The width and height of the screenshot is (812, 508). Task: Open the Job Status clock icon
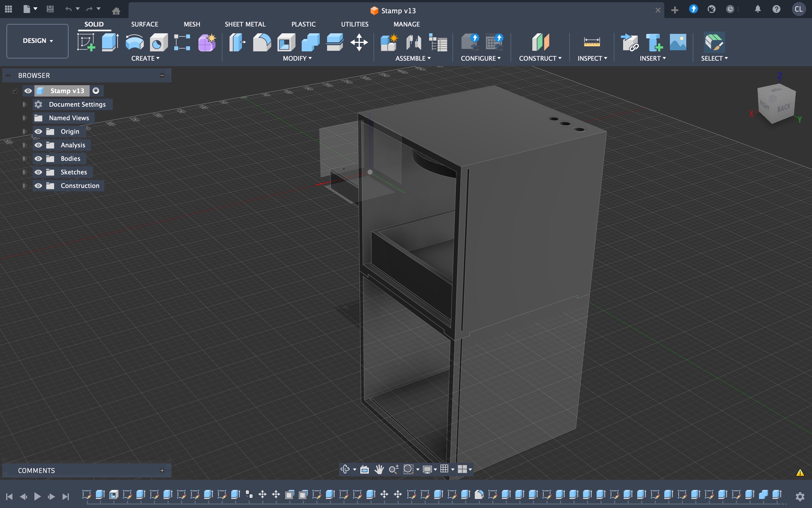[x=731, y=9]
